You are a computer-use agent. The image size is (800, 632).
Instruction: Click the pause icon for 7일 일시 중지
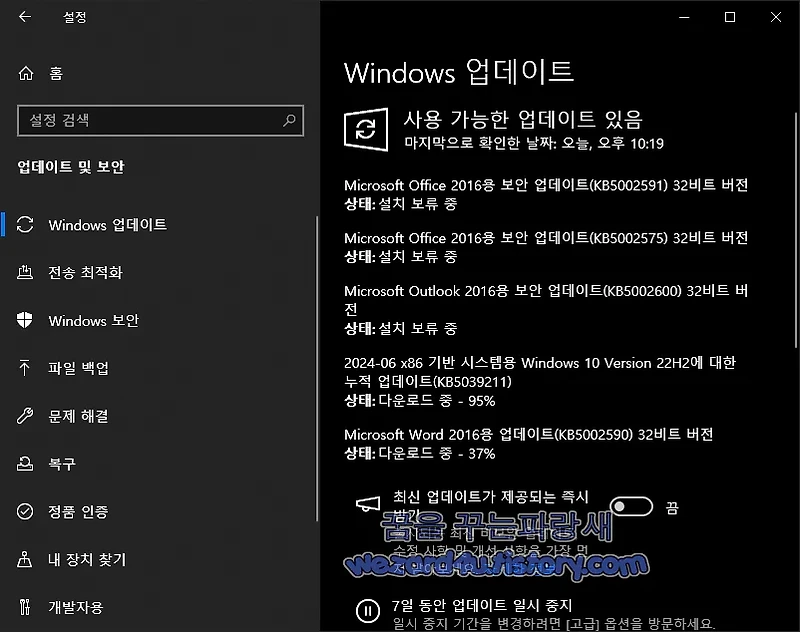[368, 611]
